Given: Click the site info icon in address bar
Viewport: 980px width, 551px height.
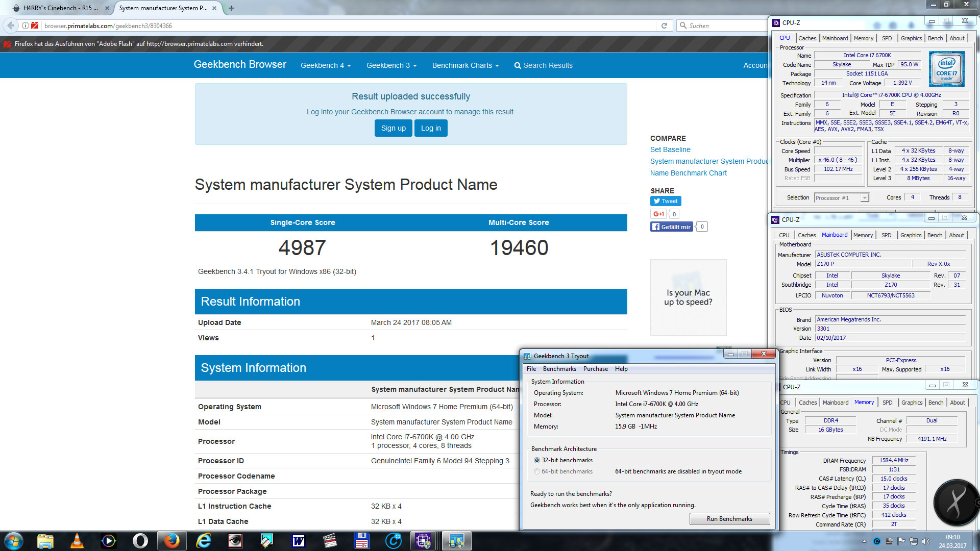Looking at the screenshot, I should 25,26.
